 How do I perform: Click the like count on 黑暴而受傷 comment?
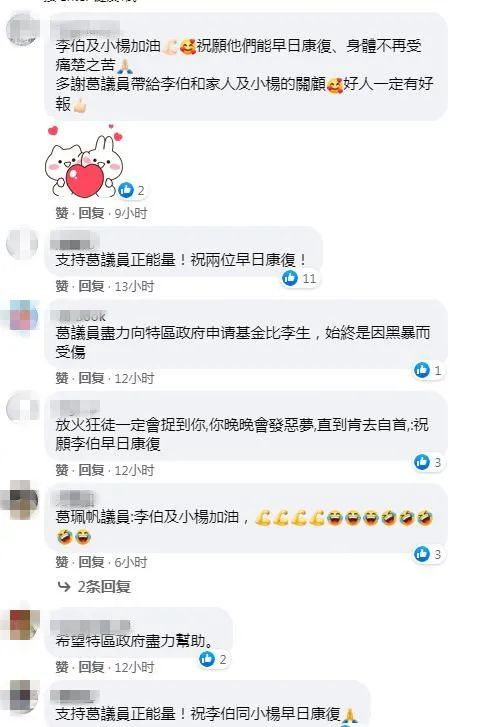click(x=438, y=370)
